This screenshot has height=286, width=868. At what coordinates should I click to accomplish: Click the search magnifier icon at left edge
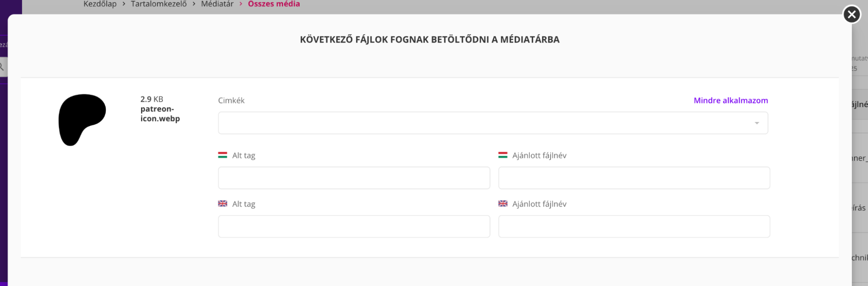(2, 67)
